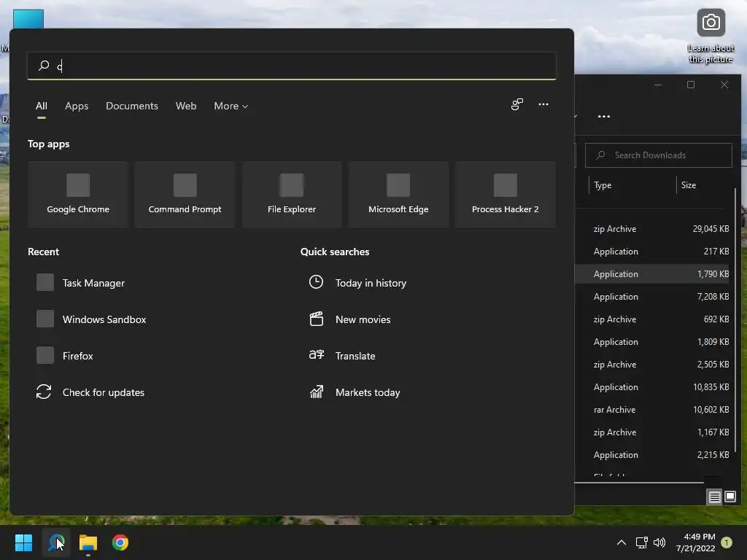Open search options ellipsis menu

543,104
